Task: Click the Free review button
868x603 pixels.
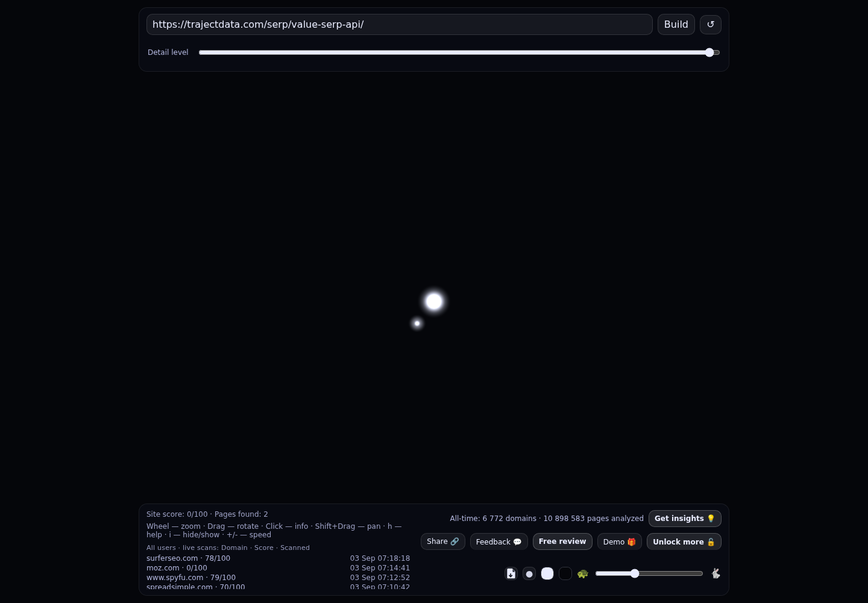Action: point(562,541)
